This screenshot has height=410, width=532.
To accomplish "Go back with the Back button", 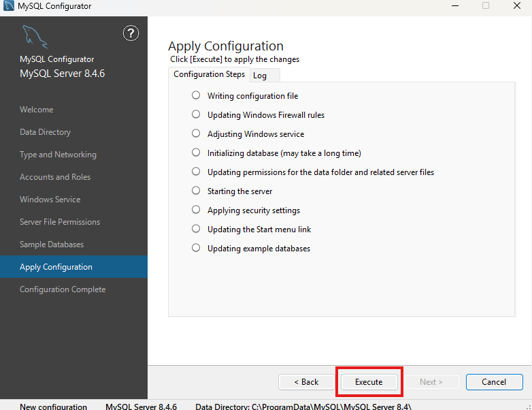I will [306, 382].
